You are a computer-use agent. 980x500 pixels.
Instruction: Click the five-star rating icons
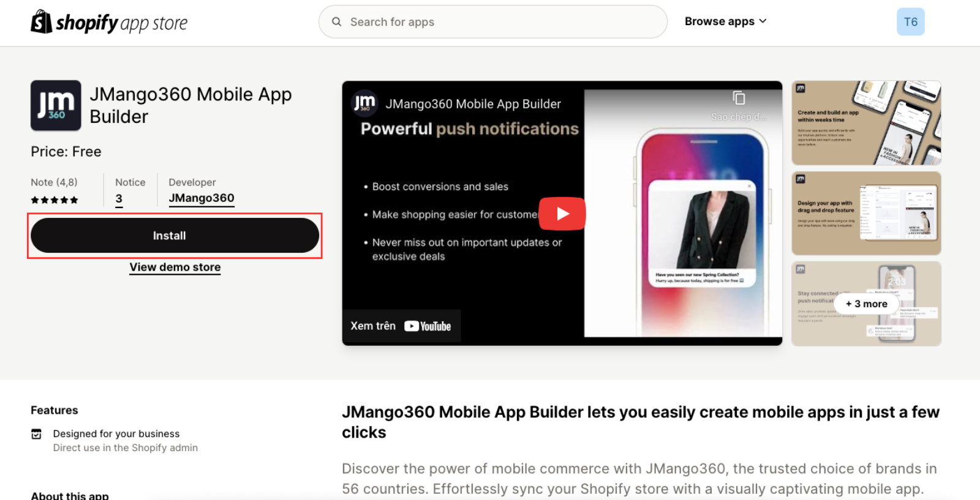coord(55,200)
